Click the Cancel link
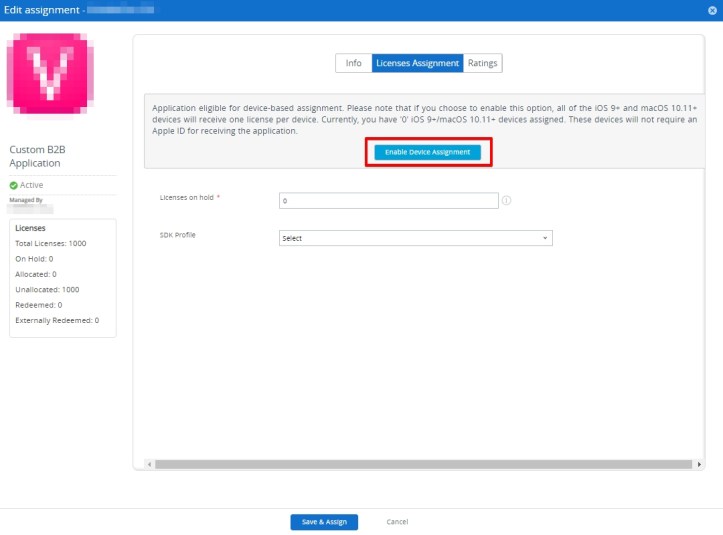The height and width of the screenshot is (535, 723). 397,522
